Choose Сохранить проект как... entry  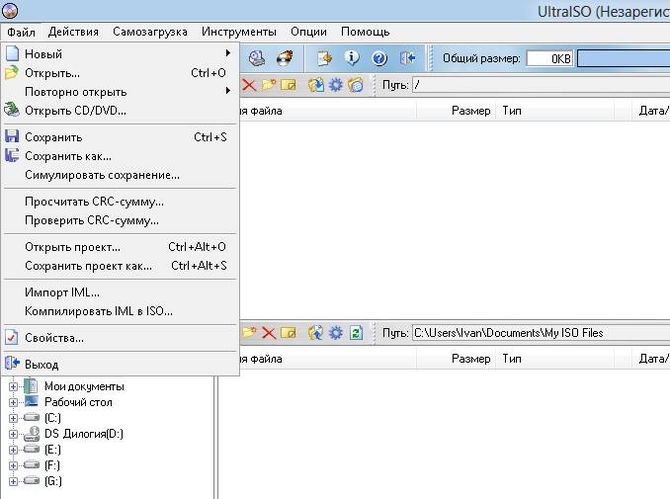pyautogui.click(x=120, y=265)
